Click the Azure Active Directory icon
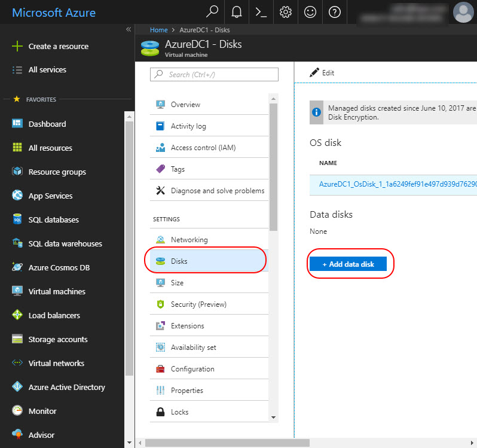Viewport: 477px width, 448px height. (17, 386)
